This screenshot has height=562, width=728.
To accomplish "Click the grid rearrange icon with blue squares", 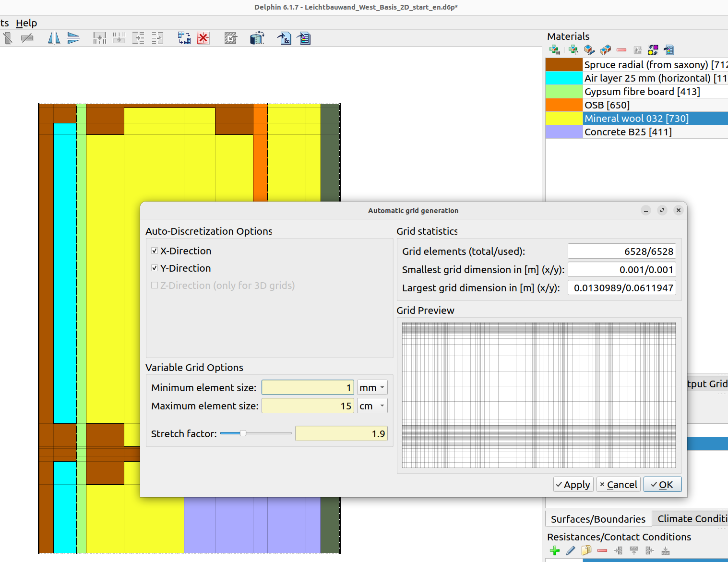I will coord(184,38).
